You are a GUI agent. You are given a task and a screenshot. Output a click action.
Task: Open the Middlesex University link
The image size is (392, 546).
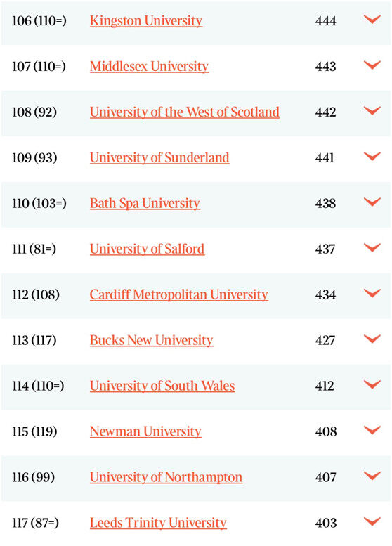[149, 67]
